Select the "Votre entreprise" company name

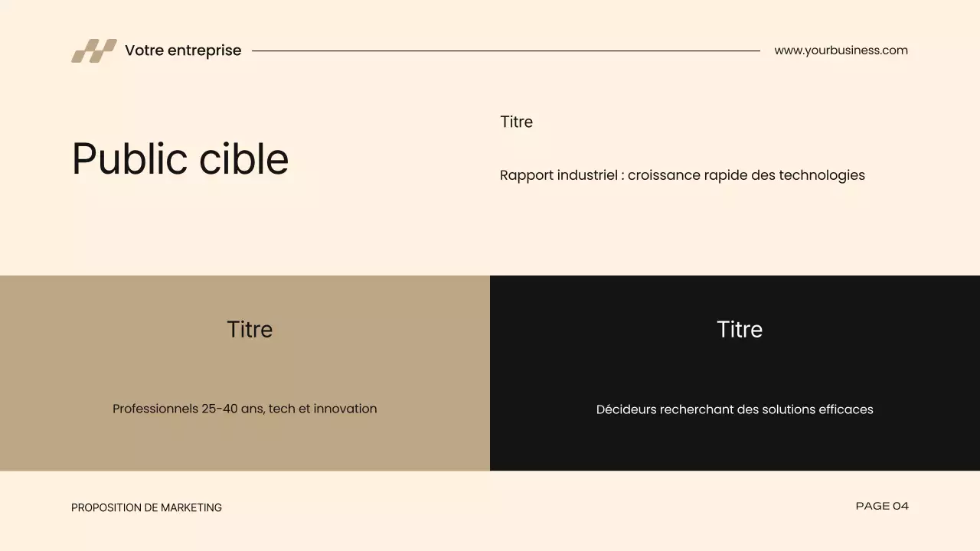183,51
